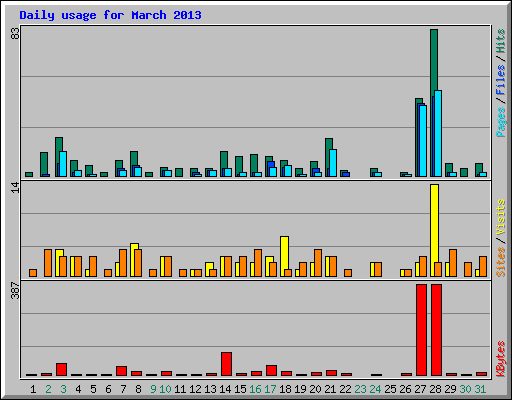Click the red 'KBytes' legend word

pyautogui.click(x=501, y=359)
